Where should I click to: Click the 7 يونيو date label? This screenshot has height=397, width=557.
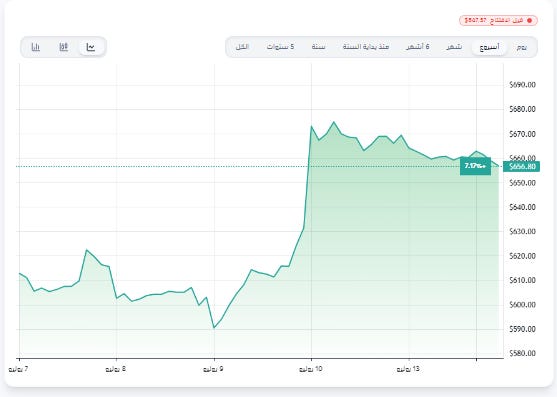point(18,369)
